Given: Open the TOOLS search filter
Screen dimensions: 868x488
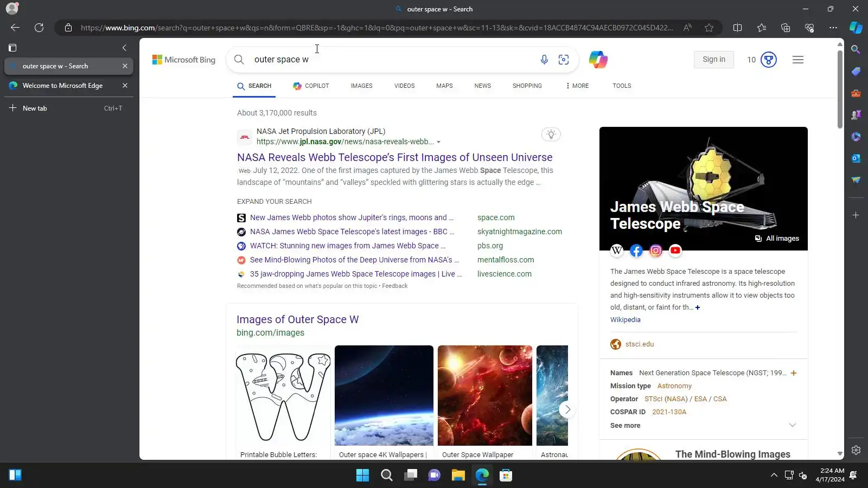Looking at the screenshot, I should pyautogui.click(x=622, y=86).
